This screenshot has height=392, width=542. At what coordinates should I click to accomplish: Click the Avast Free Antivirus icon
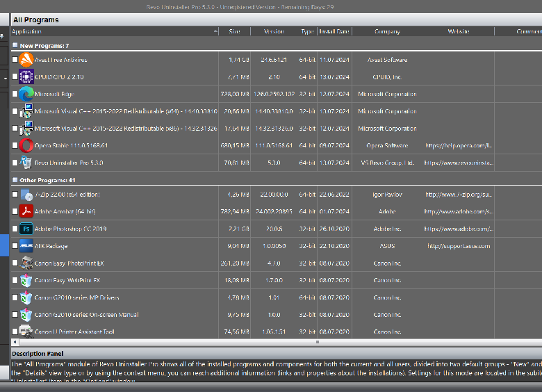(26, 60)
